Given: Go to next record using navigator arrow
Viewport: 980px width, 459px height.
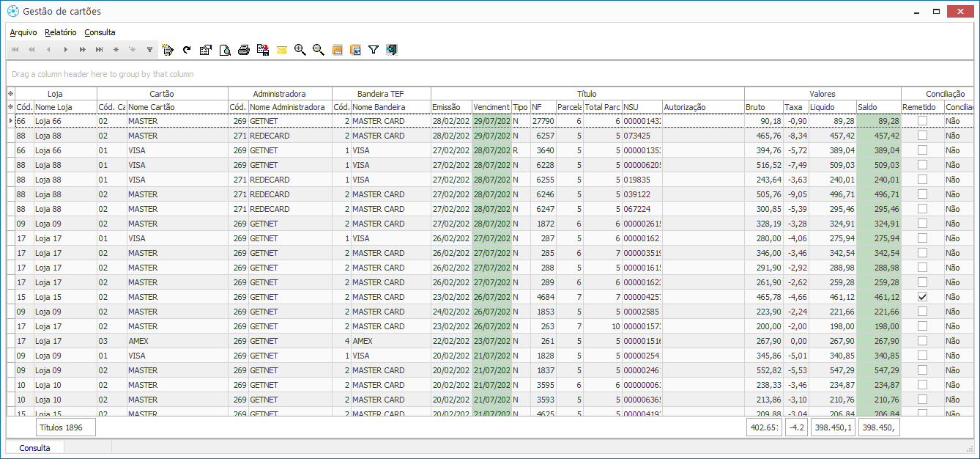Looking at the screenshot, I should tap(66, 50).
